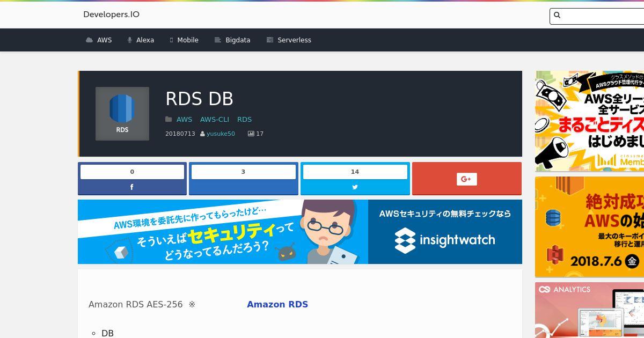Click the view count chart icon
The width and height of the screenshot is (644, 338).
[x=251, y=134]
